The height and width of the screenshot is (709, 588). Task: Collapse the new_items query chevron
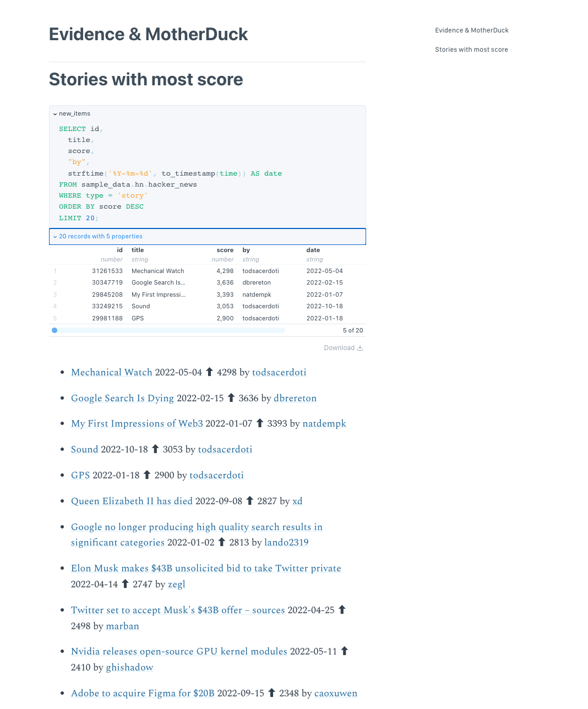click(55, 114)
